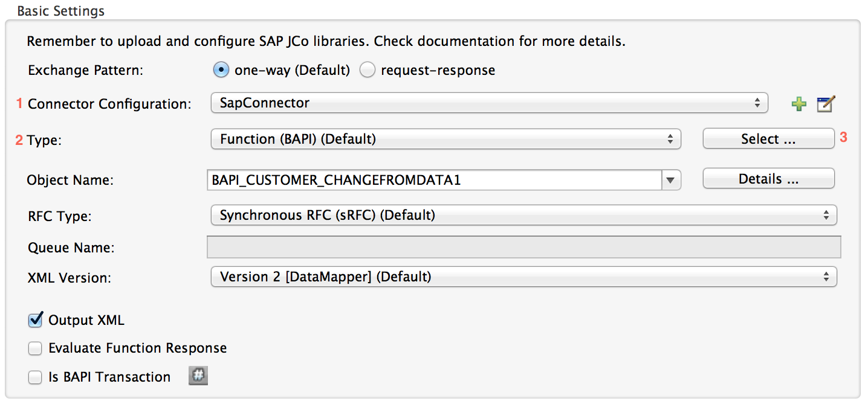This screenshot has width=868, height=407.
Task: Click the SAP JCo libraries reminder text
Action: [326, 42]
